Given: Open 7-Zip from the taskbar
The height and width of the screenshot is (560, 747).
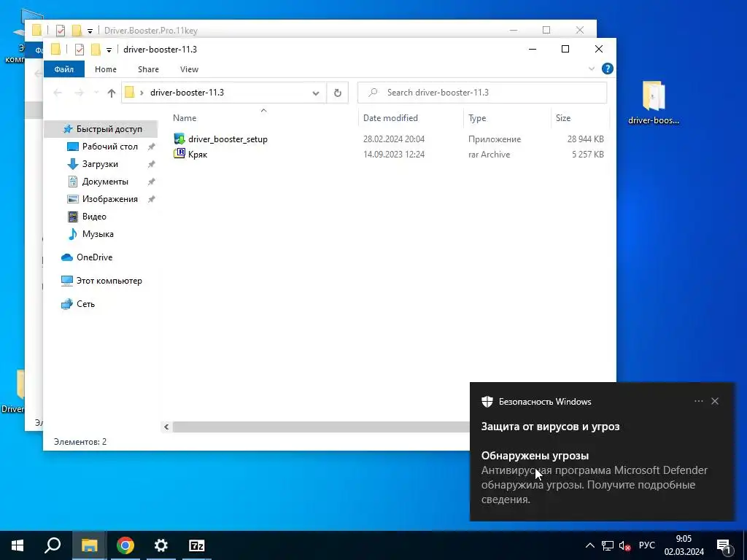Looking at the screenshot, I should point(197,545).
